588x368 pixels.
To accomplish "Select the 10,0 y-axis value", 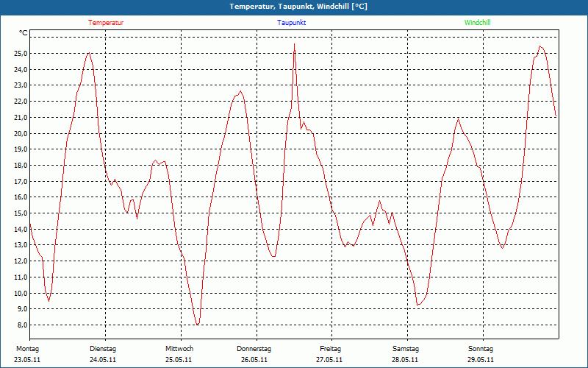I will pyautogui.click(x=21, y=293).
